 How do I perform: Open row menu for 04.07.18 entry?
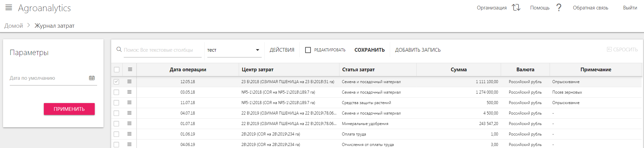pos(129,113)
